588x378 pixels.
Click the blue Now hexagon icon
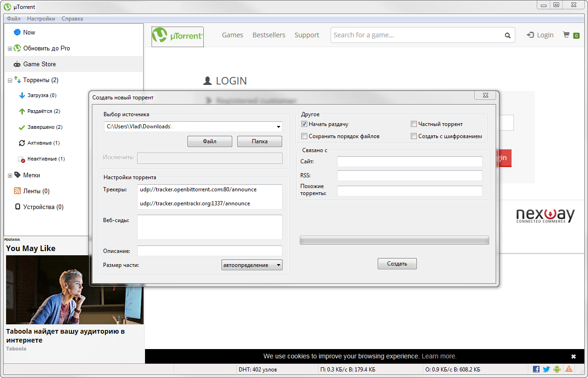[17, 32]
